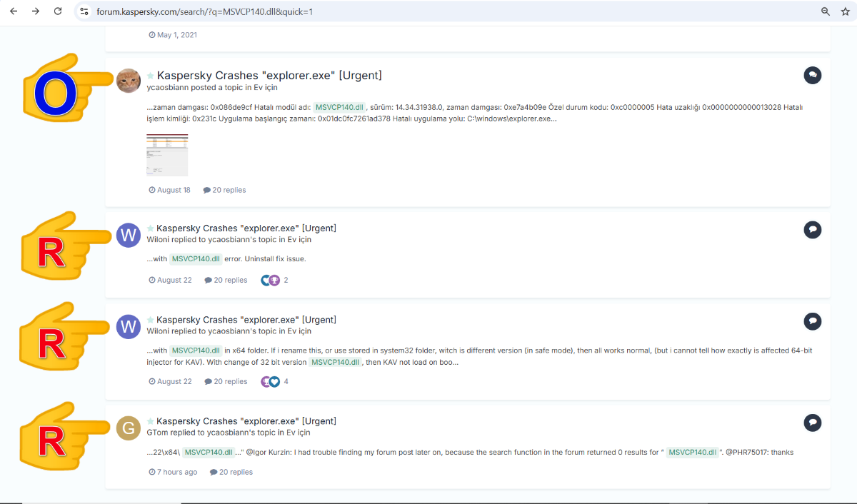Click the star beside ycaosbiann's topic title

click(151, 76)
